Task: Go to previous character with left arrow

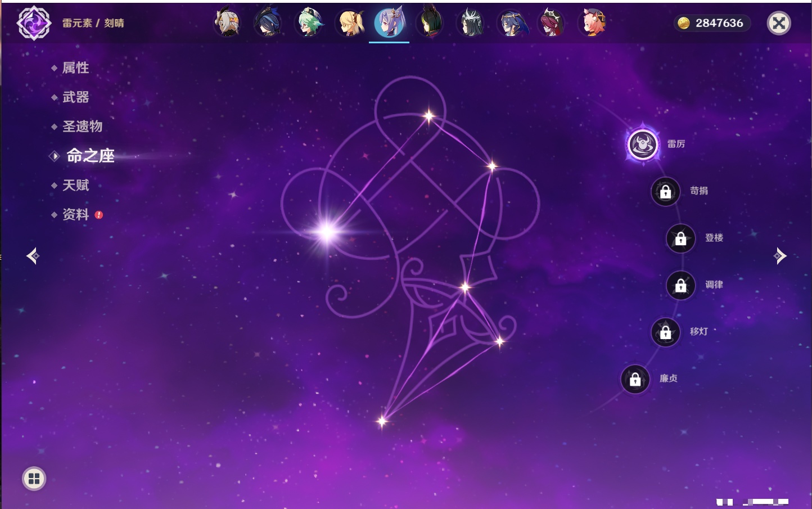Action: click(x=33, y=256)
